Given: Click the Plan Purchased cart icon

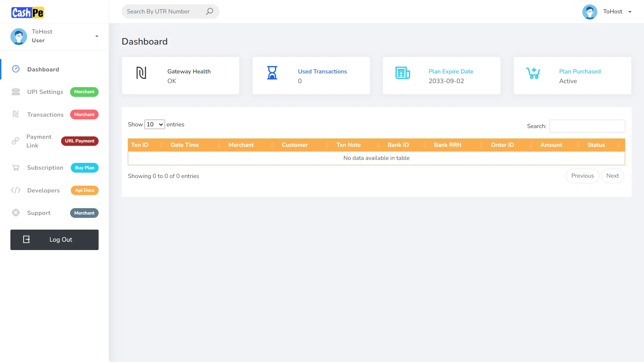Looking at the screenshot, I should pyautogui.click(x=533, y=73).
